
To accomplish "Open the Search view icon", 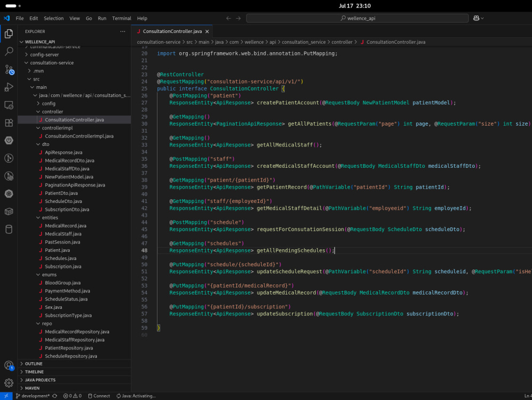I will click(9, 51).
